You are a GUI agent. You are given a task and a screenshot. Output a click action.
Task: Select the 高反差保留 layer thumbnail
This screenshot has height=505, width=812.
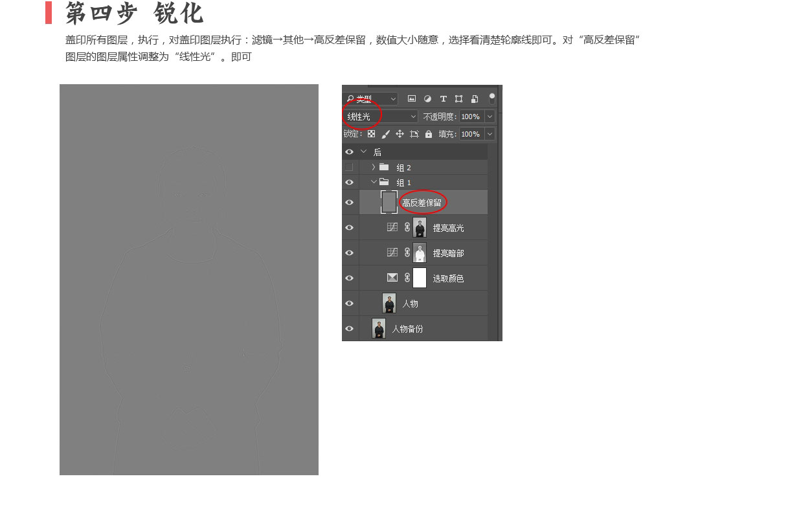389,202
